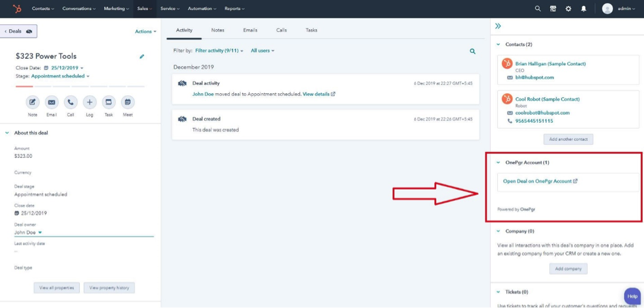Image resolution: width=644 pixels, height=308 pixels.
Task: Click the admin avatar picture
Action: tap(608, 9)
